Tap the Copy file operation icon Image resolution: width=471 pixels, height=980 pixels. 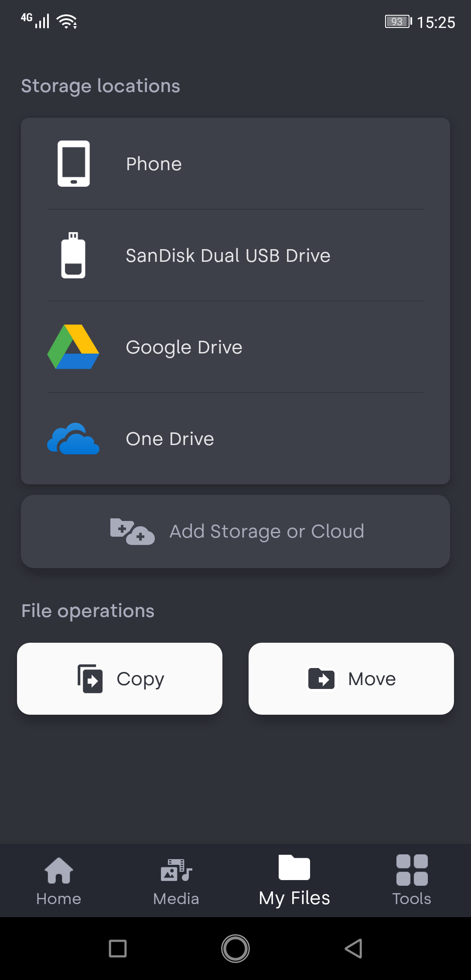(90, 678)
